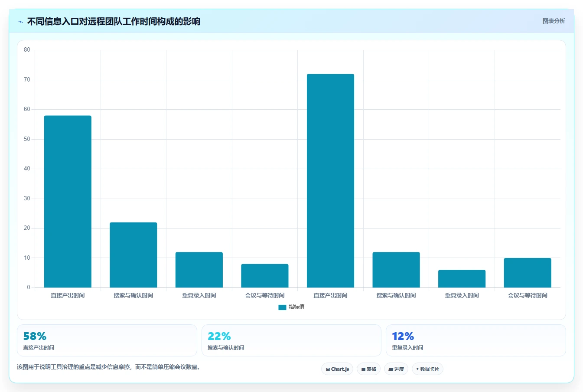Click the y-axis label 50
583x392 pixels.
pyautogui.click(x=27, y=139)
